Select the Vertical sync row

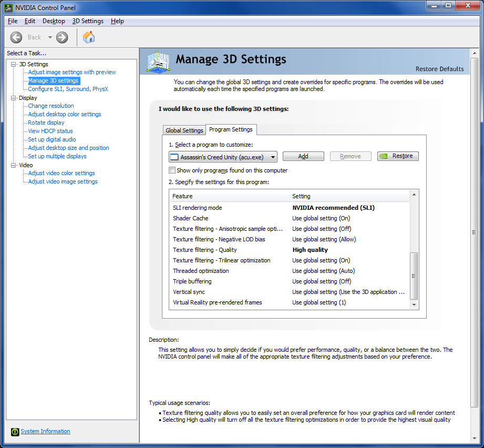click(x=290, y=292)
